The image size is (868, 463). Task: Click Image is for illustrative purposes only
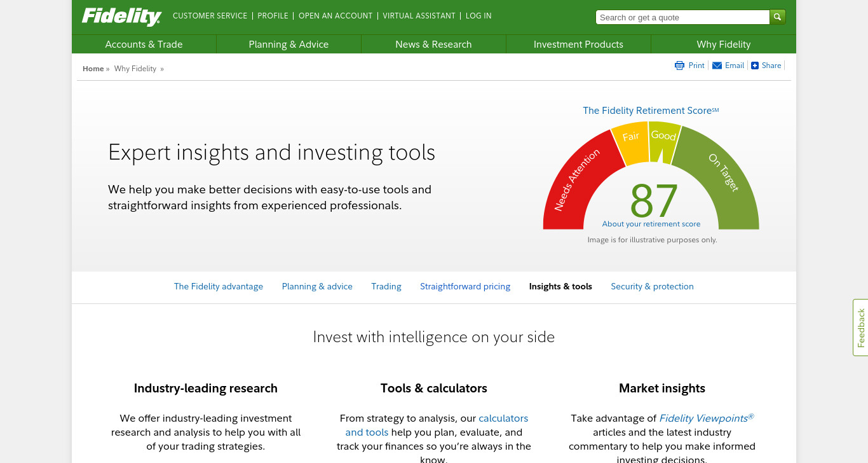pyautogui.click(x=652, y=240)
